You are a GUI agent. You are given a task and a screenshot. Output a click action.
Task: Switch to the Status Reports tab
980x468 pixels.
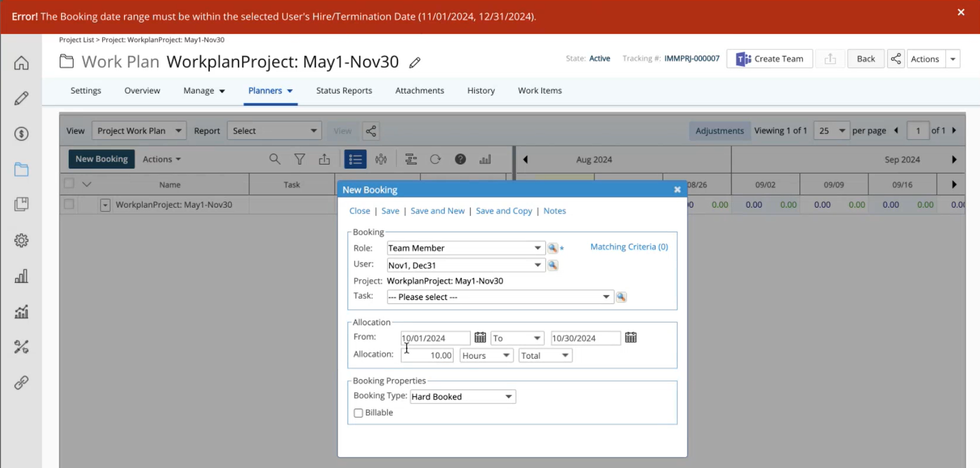coord(344,91)
